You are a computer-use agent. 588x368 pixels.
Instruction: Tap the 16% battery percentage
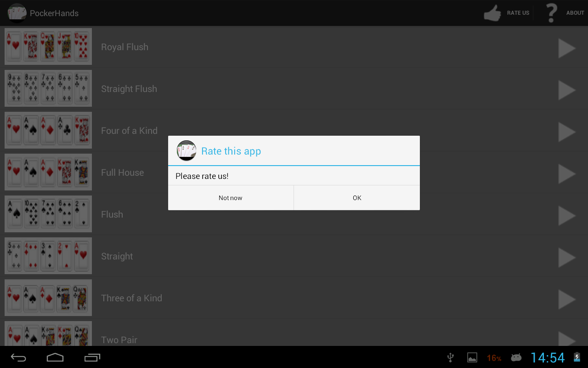click(x=494, y=358)
